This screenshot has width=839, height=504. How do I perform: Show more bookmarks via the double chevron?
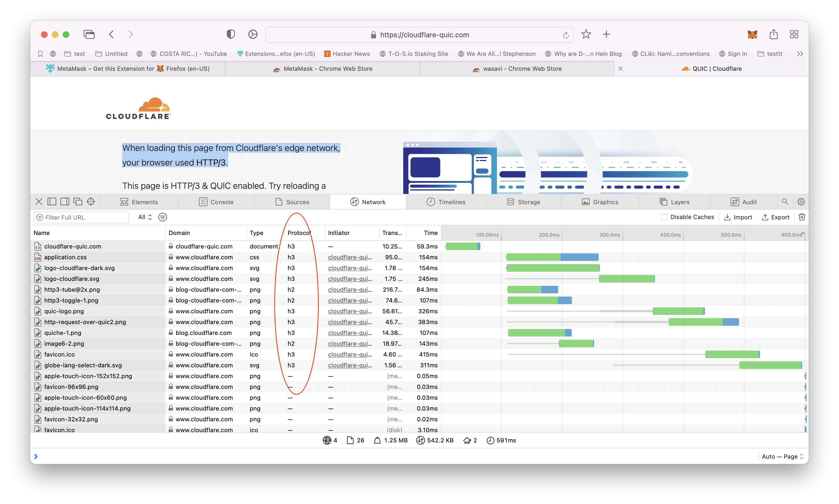pyautogui.click(x=800, y=54)
